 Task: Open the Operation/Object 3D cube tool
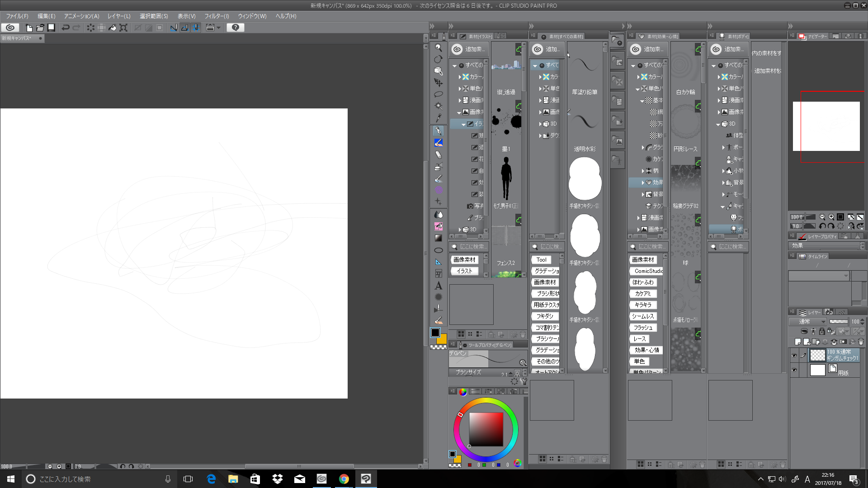tap(438, 71)
